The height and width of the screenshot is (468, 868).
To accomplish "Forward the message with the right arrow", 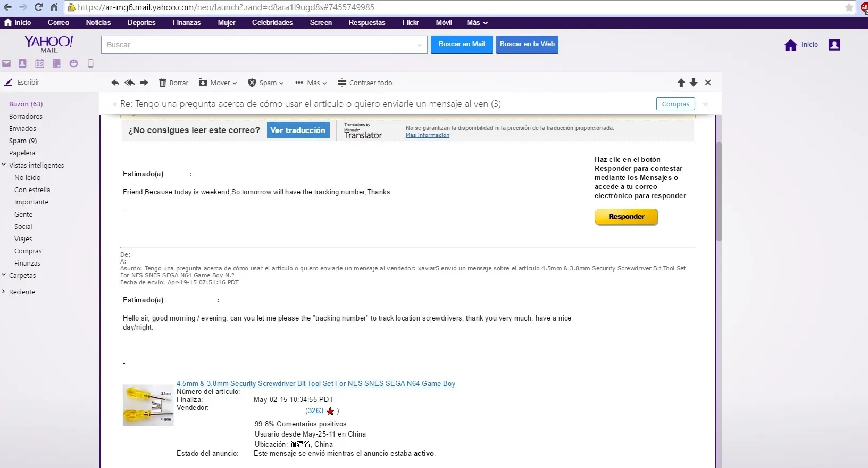I will [x=144, y=83].
